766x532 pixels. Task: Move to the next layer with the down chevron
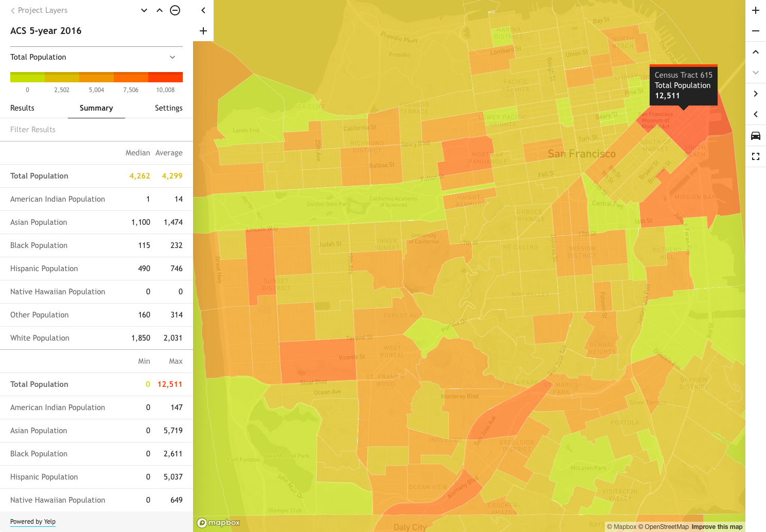click(x=144, y=10)
